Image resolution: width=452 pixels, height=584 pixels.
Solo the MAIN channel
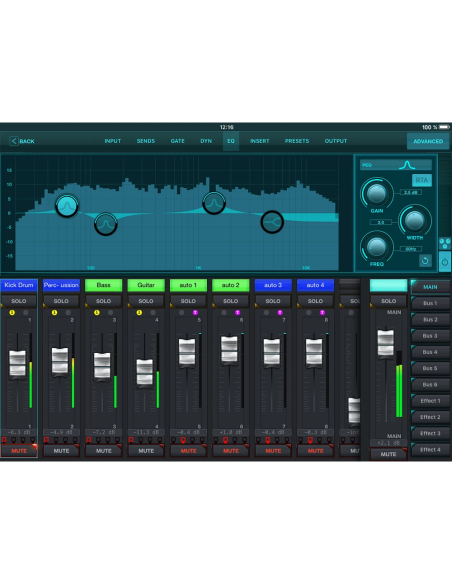(388, 301)
